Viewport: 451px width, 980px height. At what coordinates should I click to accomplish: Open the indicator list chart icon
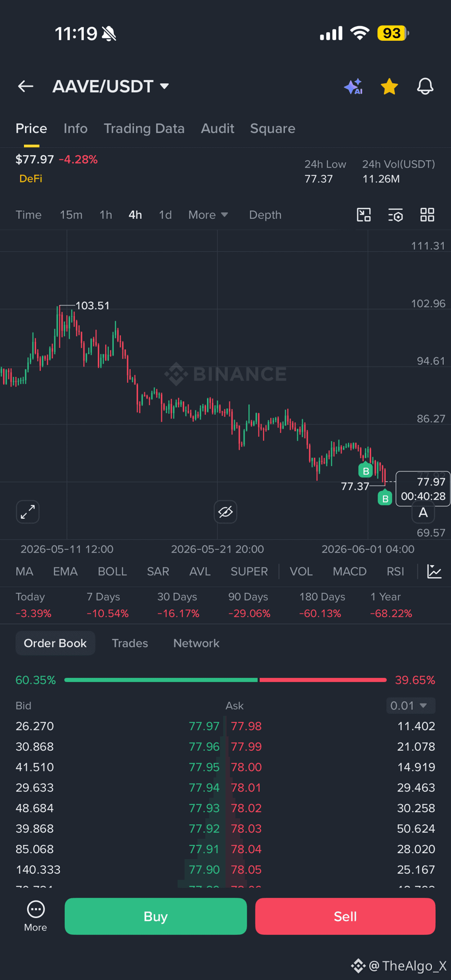(x=434, y=572)
